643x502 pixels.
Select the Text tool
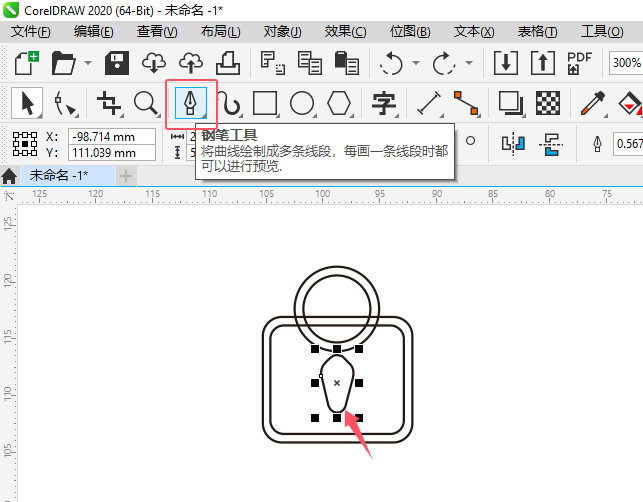tap(384, 103)
